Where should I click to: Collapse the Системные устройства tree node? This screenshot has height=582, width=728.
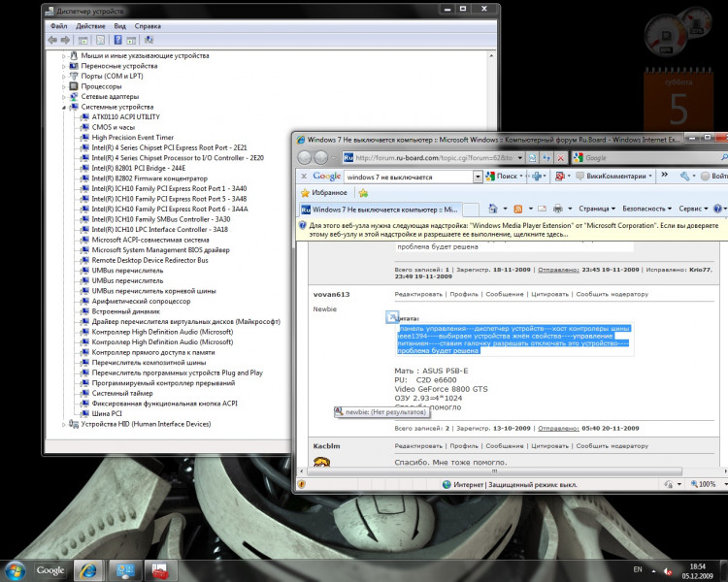click(x=65, y=107)
